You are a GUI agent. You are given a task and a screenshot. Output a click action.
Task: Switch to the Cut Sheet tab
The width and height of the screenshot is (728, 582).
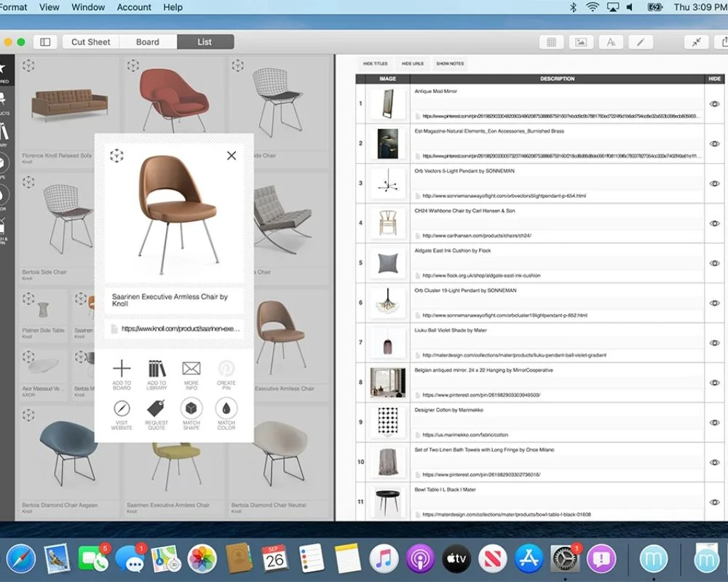click(x=90, y=41)
